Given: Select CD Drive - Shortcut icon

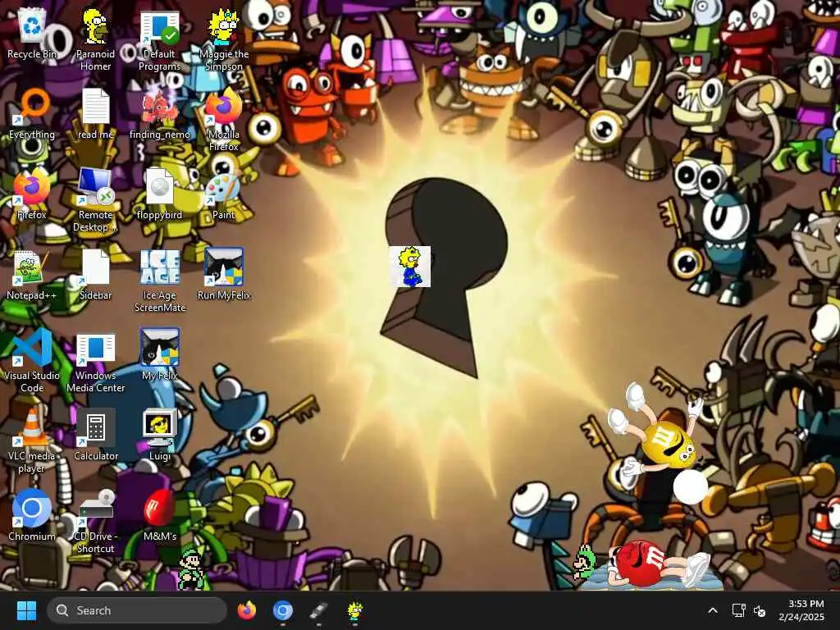Looking at the screenshot, I should 95,521.
